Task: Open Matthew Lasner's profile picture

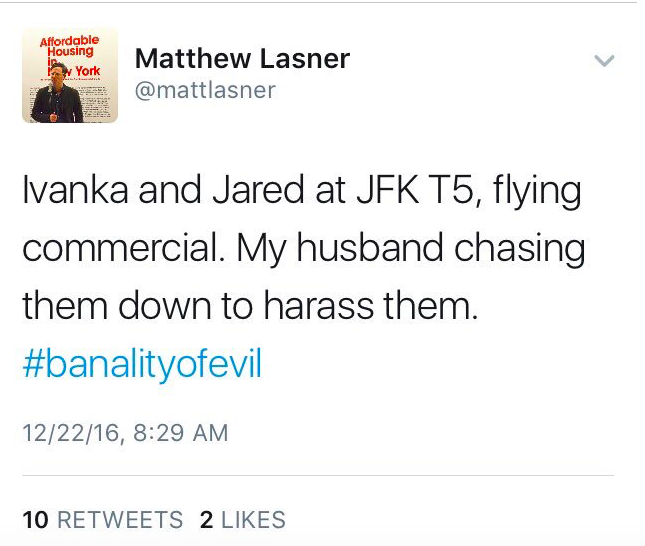Action: coord(70,75)
